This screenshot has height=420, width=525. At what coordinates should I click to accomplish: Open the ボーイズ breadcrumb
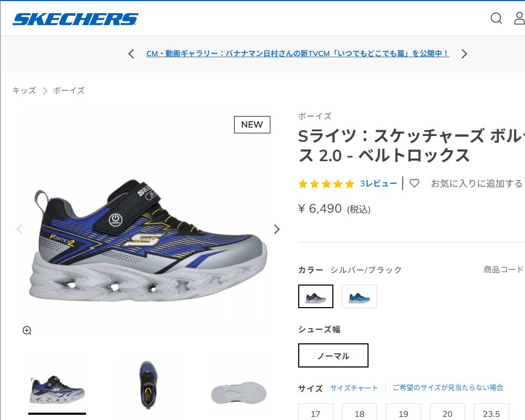point(69,90)
